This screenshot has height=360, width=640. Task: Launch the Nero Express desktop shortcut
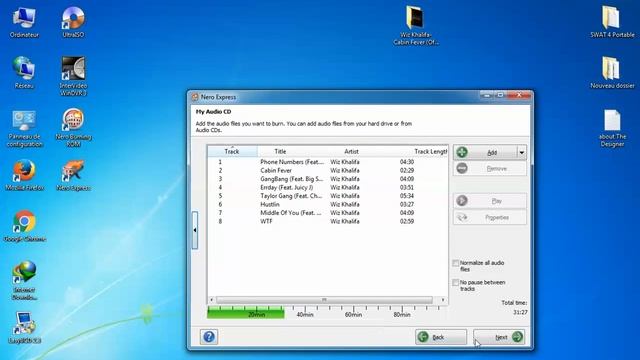[73, 176]
